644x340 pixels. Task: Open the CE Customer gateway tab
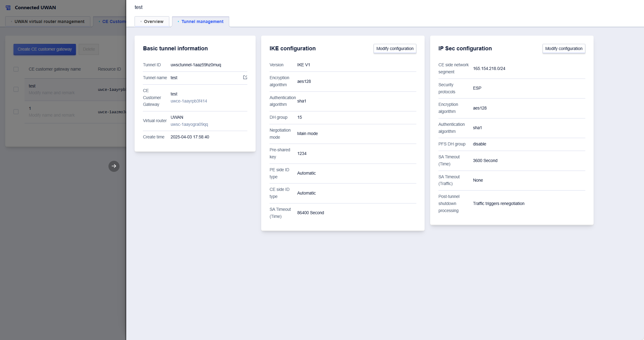point(110,21)
